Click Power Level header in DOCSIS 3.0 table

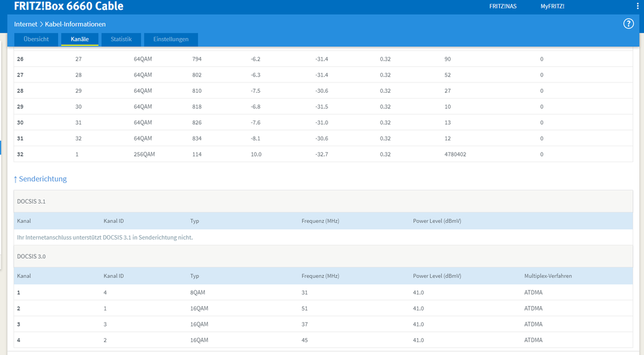pyautogui.click(x=437, y=276)
